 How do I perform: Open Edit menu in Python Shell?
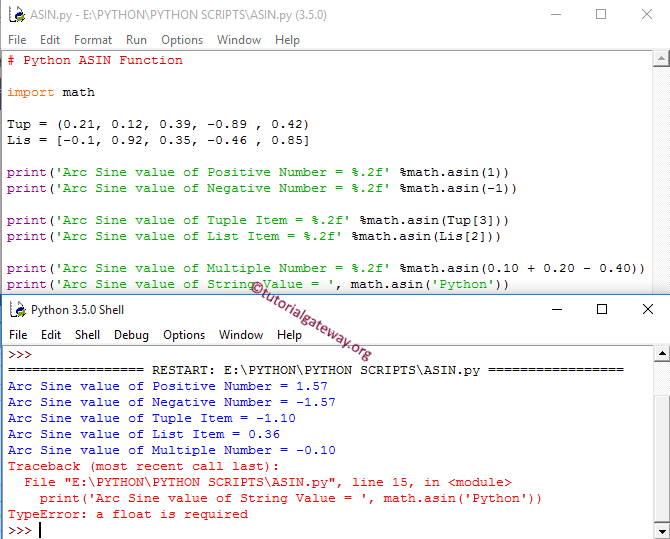51,335
